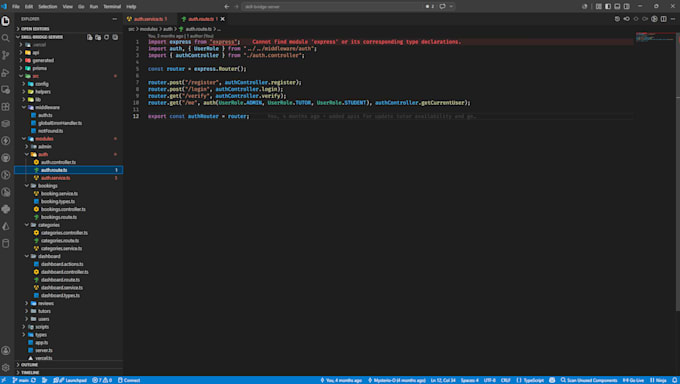Open the Extensions view icon
Screen dimensions: 680x384
[6, 107]
